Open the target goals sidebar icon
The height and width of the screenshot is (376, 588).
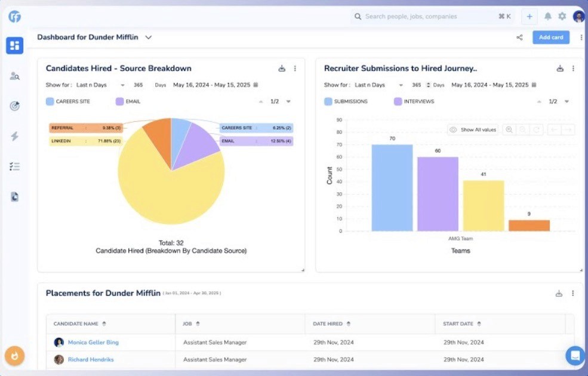(x=14, y=106)
